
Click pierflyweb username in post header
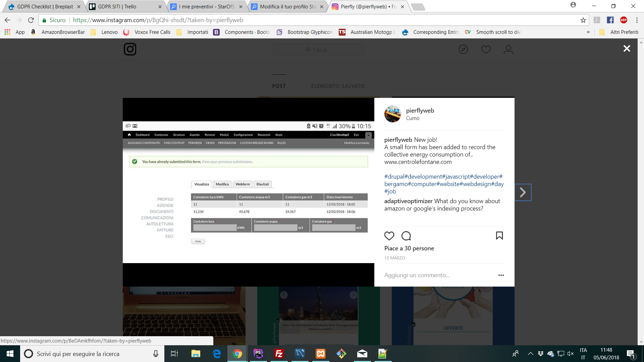click(x=420, y=111)
